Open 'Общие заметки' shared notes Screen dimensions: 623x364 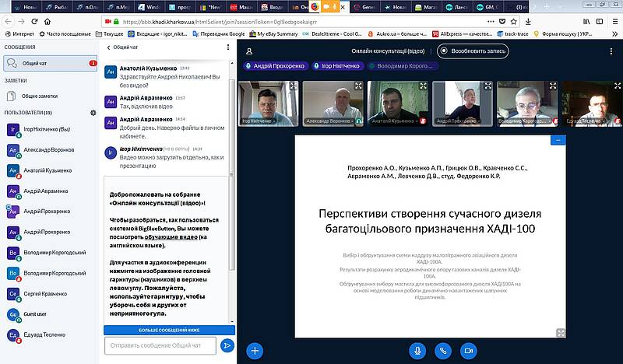pyautogui.click(x=40, y=96)
